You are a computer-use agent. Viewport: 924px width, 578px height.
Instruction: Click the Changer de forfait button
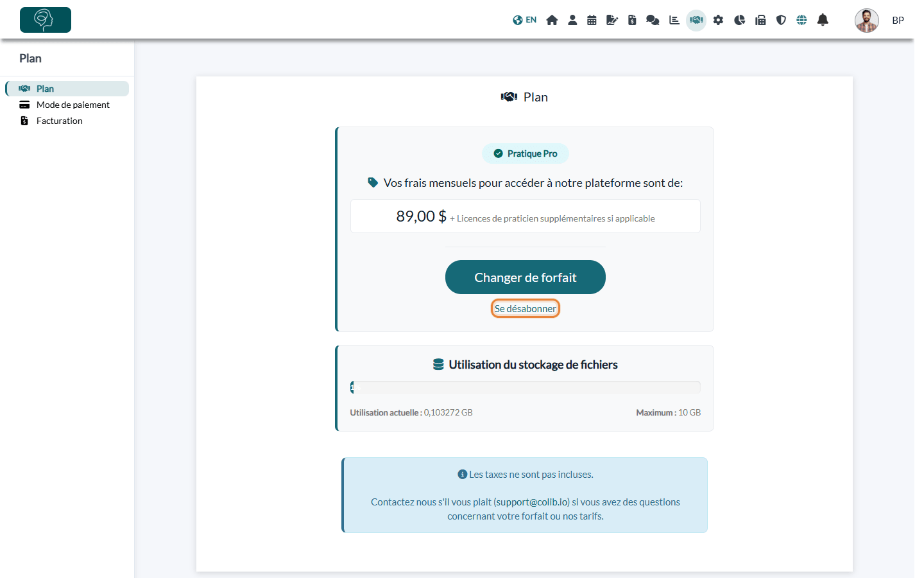pos(526,277)
